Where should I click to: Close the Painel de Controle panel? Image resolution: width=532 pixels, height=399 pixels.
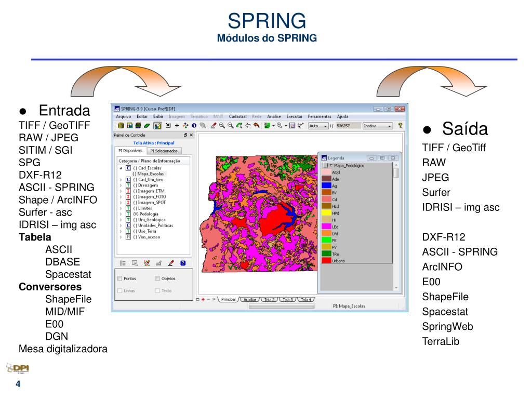(191, 135)
